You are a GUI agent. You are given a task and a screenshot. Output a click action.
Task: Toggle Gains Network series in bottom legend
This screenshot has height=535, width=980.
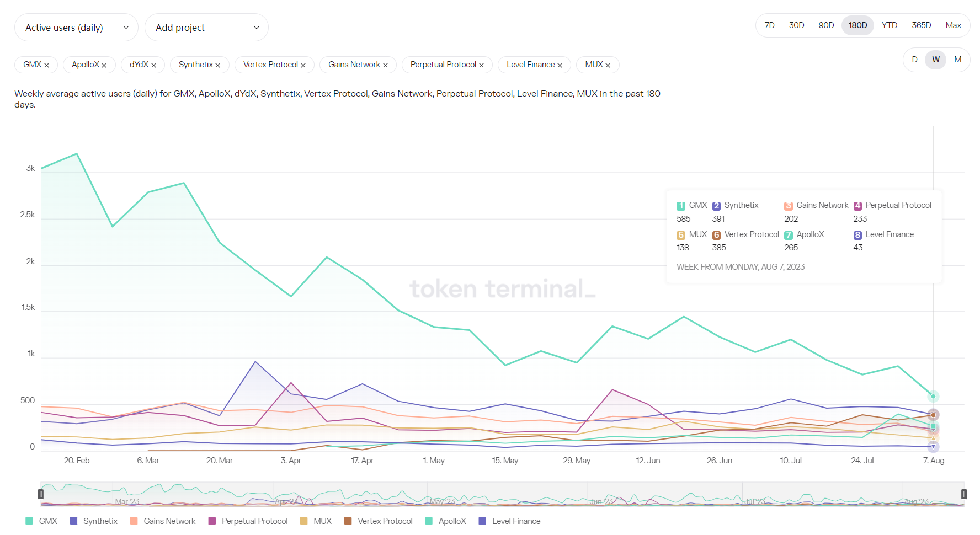(163, 521)
